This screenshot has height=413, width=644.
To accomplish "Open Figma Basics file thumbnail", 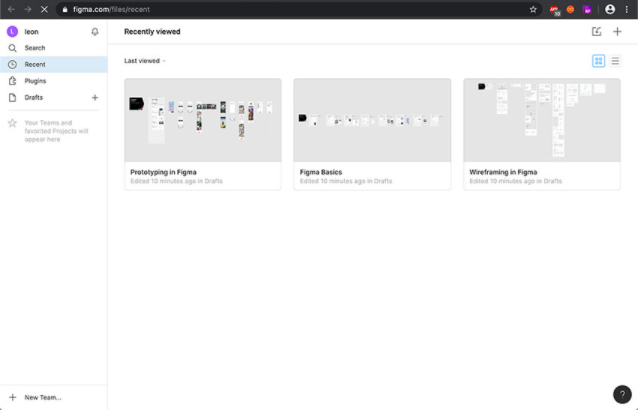I will click(374, 121).
